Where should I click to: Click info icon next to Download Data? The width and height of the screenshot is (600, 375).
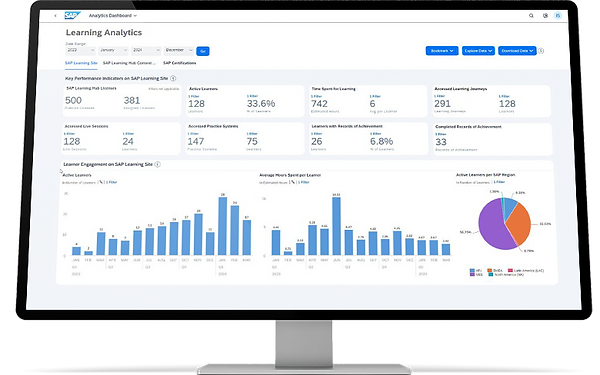point(541,51)
